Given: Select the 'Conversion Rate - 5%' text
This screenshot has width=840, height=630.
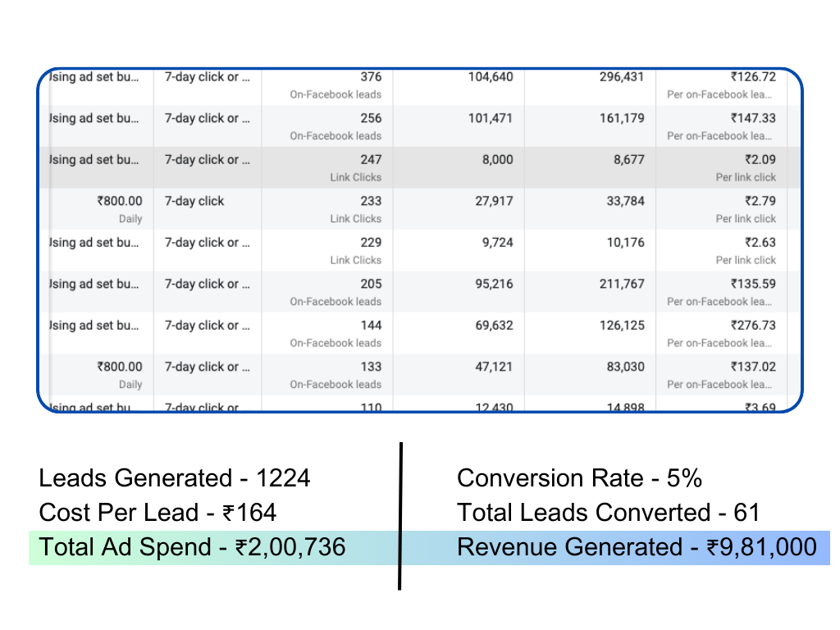Looking at the screenshot, I should click(x=579, y=478).
